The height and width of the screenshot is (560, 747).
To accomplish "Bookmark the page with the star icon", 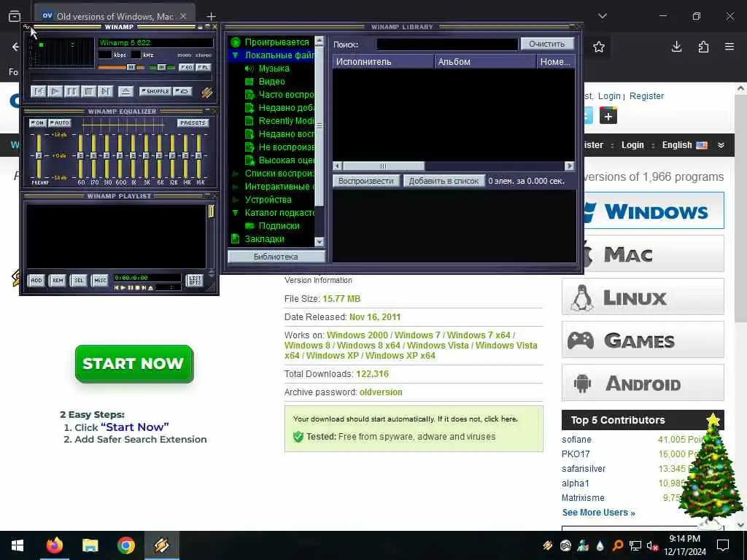I will [x=599, y=47].
